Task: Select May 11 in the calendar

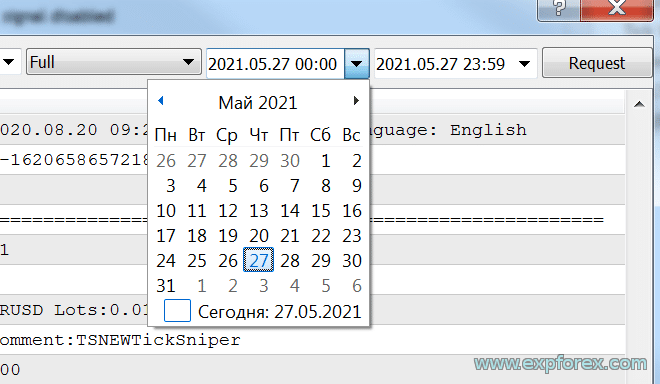Action: click(197, 211)
